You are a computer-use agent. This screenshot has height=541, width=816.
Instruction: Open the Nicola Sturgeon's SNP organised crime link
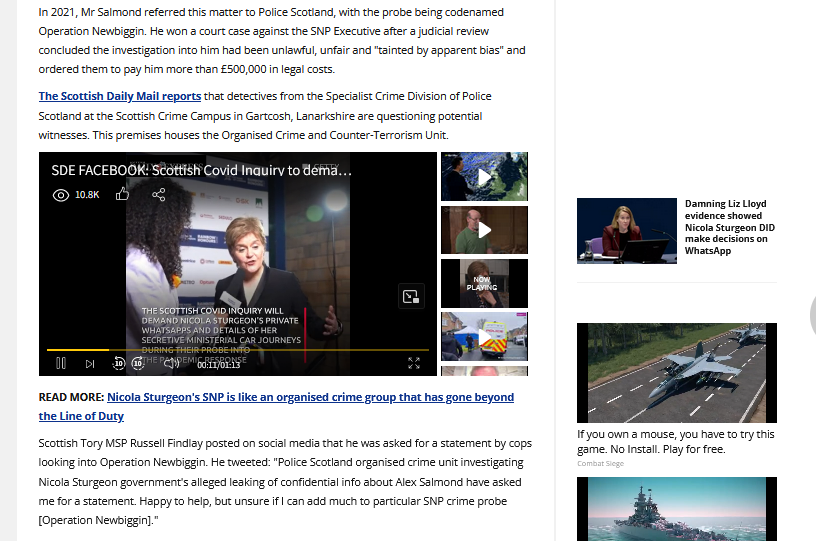tap(276, 406)
